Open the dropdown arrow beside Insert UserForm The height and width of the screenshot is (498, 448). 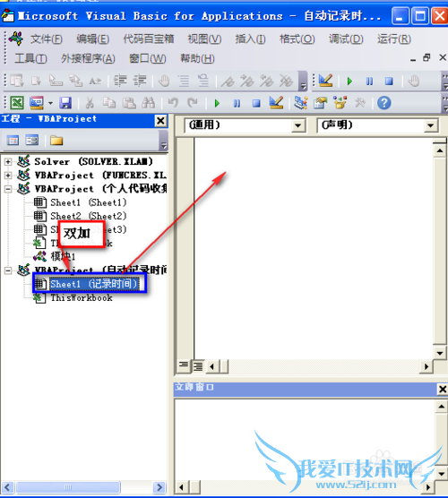50,103
